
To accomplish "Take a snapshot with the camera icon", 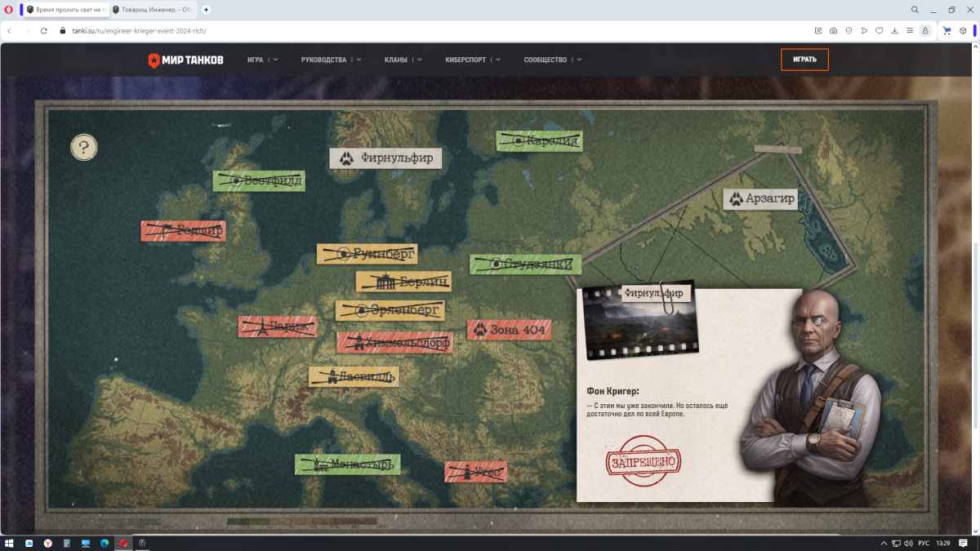I will click(x=833, y=31).
